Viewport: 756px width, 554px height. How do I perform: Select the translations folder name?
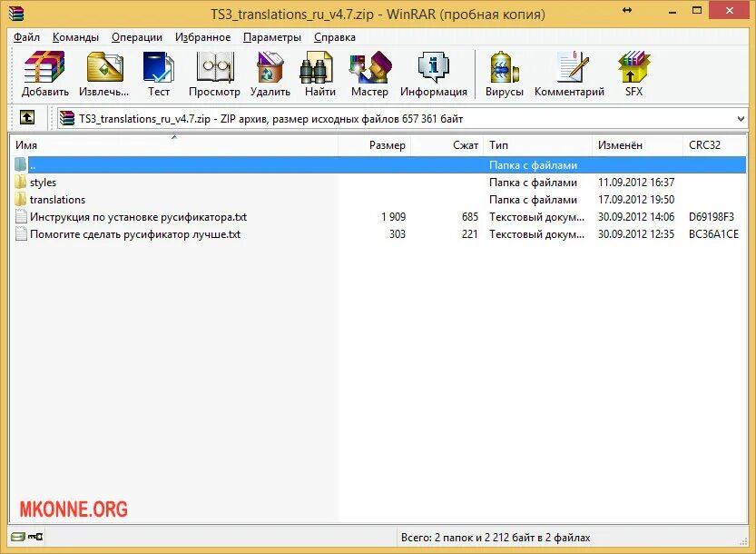click(57, 199)
